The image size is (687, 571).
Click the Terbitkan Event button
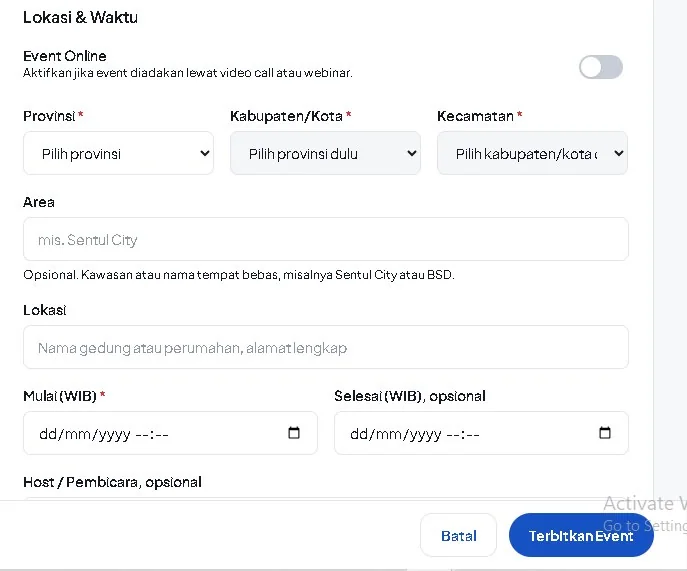tap(581, 536)
